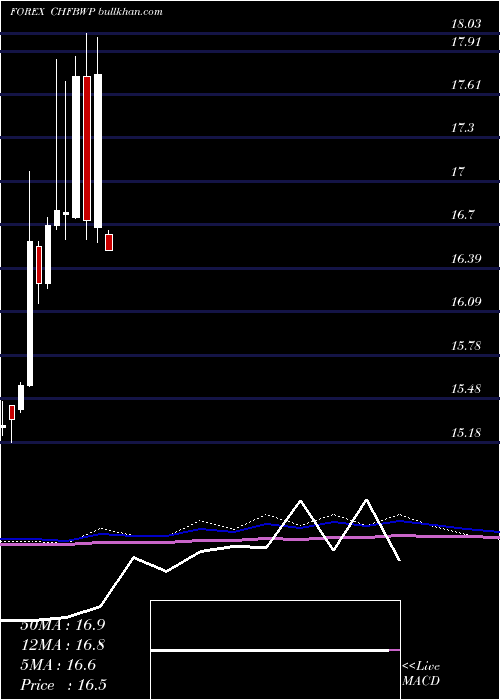Click the FOREX CHFBWP chart title

[52, 12]
